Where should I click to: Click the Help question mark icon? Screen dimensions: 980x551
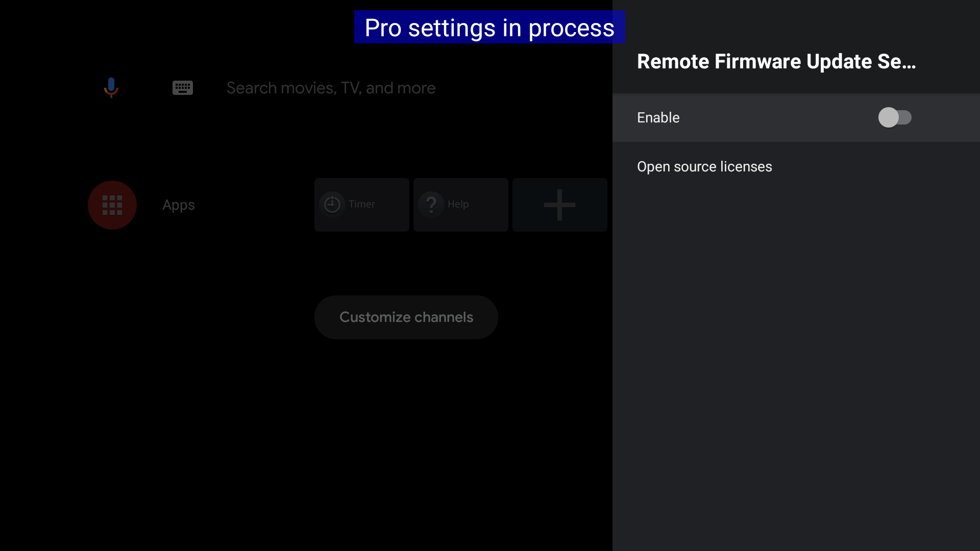pyautogui.click(x=431, y=205)
